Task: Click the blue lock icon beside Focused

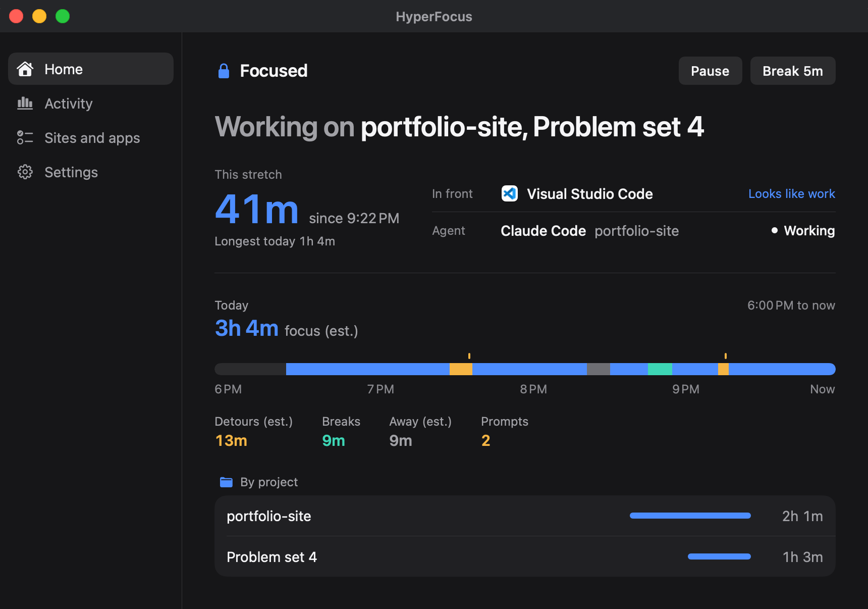Action: point(224,71)
